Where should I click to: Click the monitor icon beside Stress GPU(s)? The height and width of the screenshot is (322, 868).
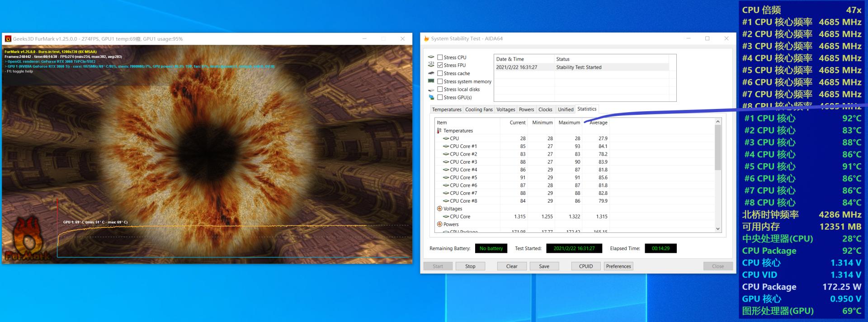click(431, 97)
